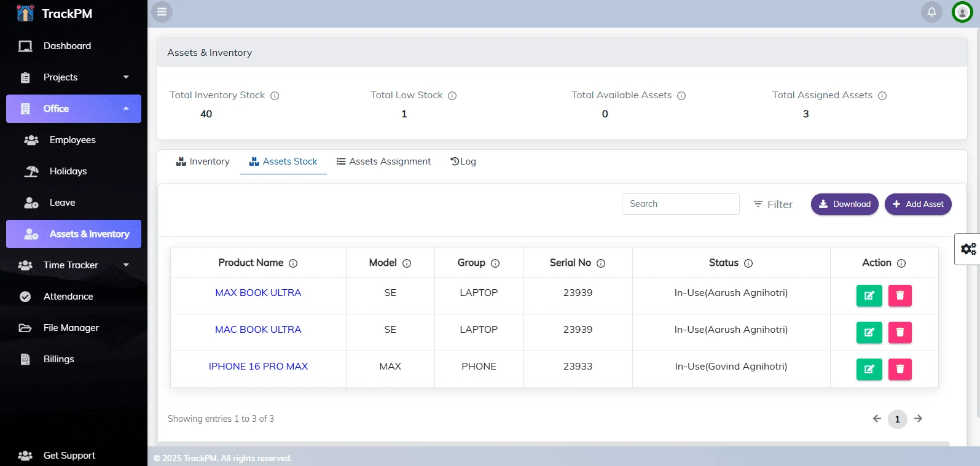Open the IPHONE 16 PRO MAX link
Viewport: 980px width, 466px height.
(258, 367)
